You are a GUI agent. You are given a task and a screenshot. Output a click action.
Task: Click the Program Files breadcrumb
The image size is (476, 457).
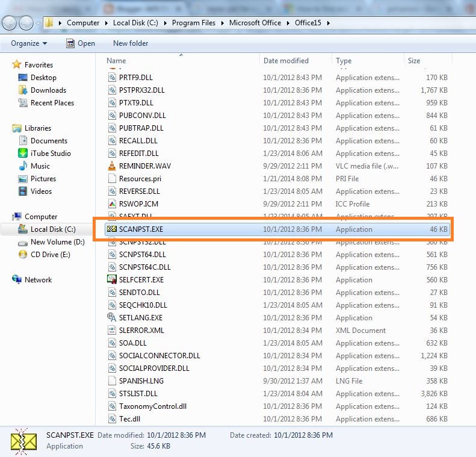pyautogui.click(x=193, y=23)
